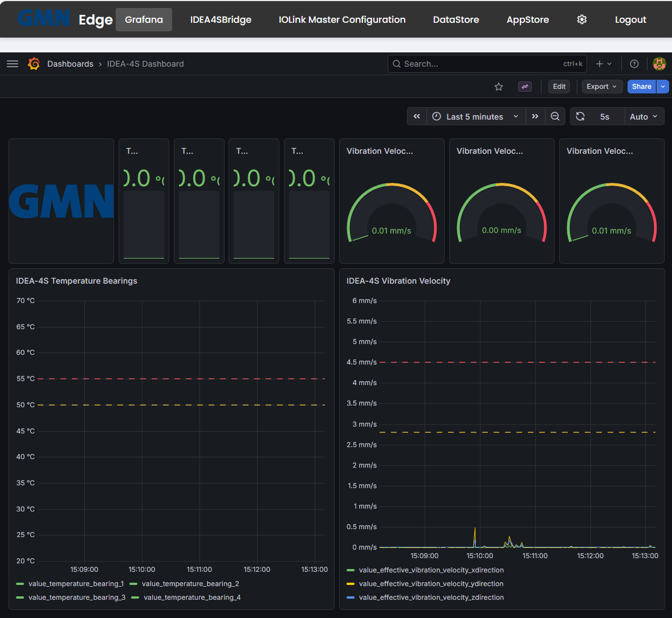Open the user profile avatar
Viewport: 672px width, 618px height.
pyautogui.click(x=659, y=63)
